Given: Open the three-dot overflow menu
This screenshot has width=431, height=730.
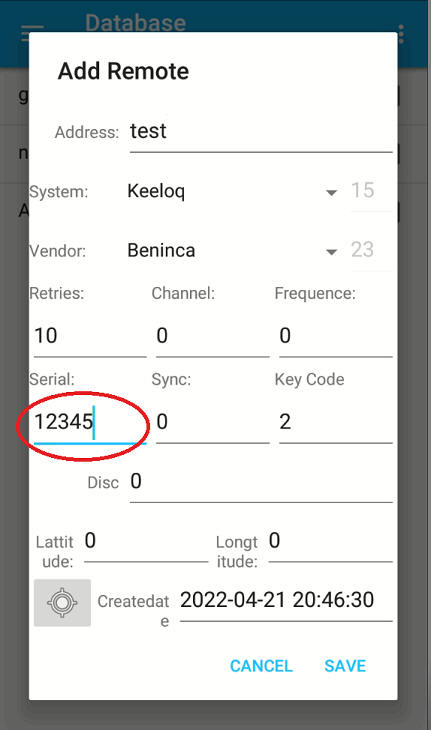Looking at the screenshot, I should click(x=401, y=34).
